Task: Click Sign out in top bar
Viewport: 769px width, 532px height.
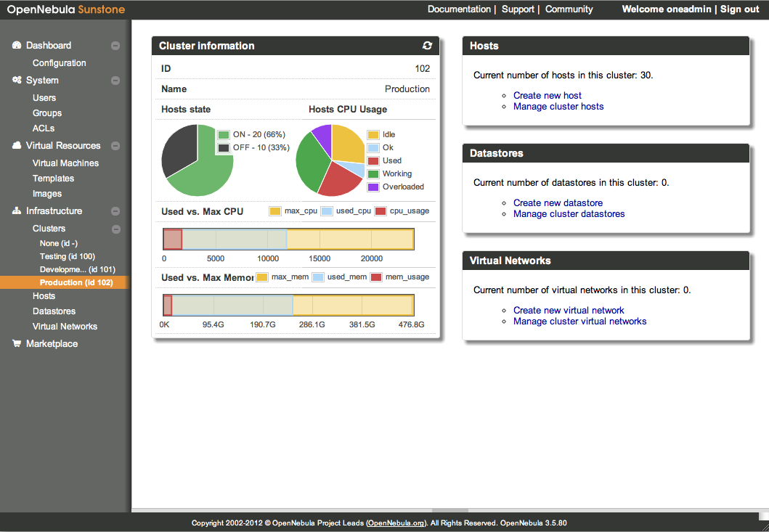Action: (739, 9)
